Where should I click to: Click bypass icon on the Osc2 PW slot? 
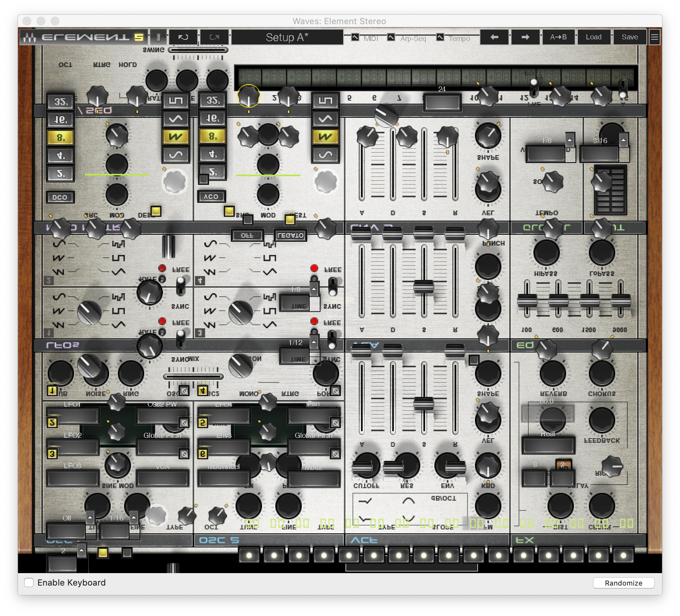[184, 423]
